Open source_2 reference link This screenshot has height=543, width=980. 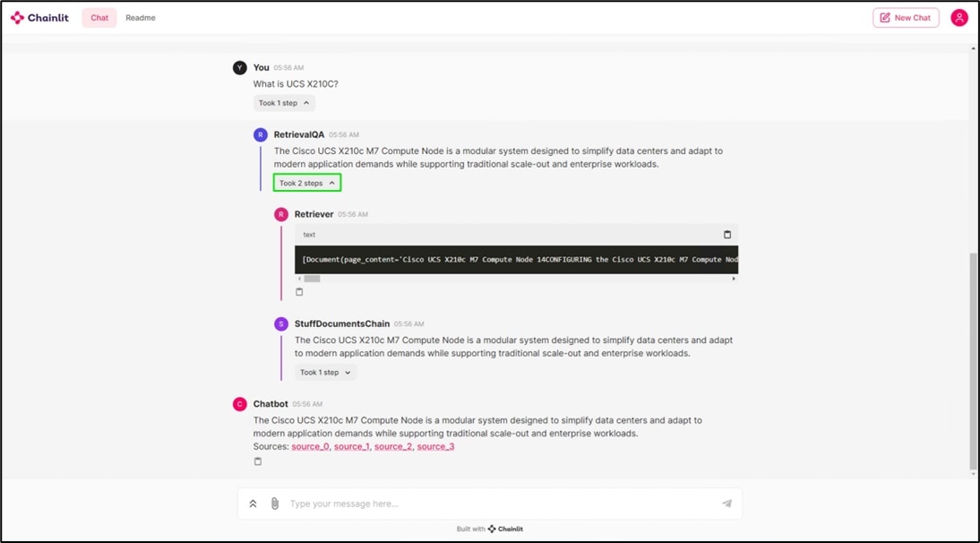(x=393, y=447)
